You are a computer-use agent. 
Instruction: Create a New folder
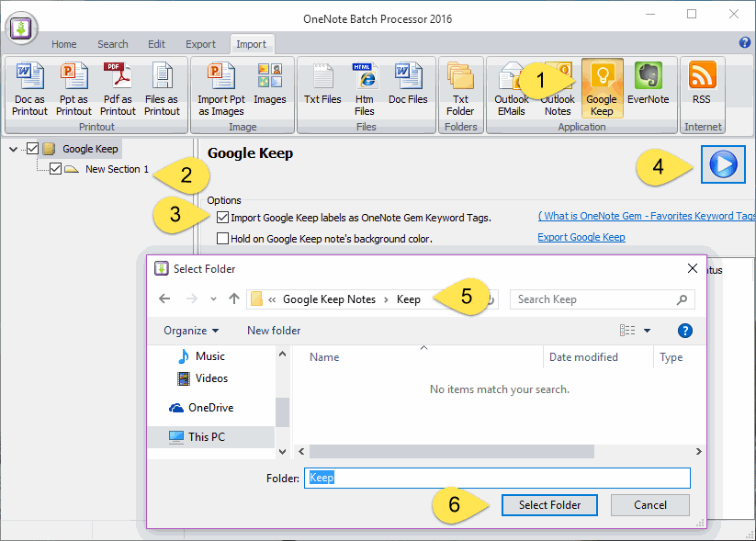(x=274, y=331)
